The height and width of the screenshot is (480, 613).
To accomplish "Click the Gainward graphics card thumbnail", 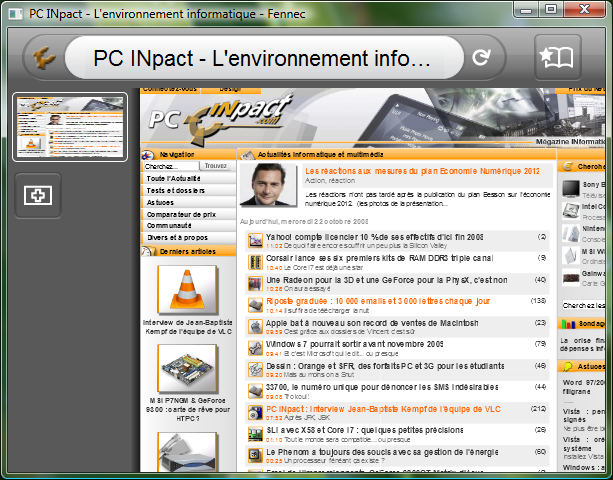I will 571,278.
